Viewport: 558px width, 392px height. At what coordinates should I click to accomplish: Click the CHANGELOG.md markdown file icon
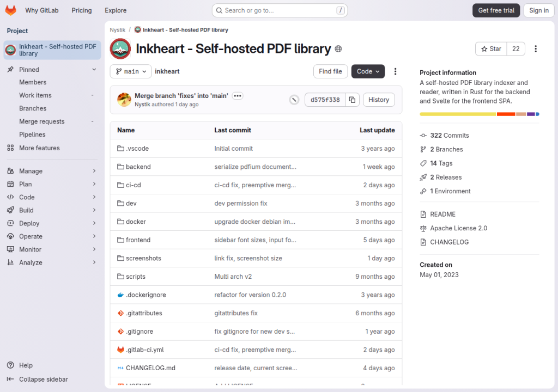[120, 368]
